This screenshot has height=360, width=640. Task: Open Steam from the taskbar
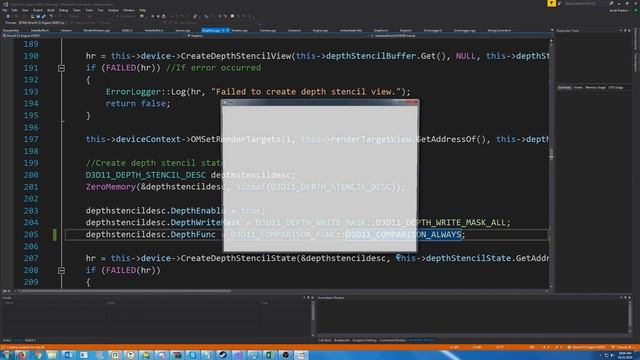pyautogui.click(x=222, y=355)
